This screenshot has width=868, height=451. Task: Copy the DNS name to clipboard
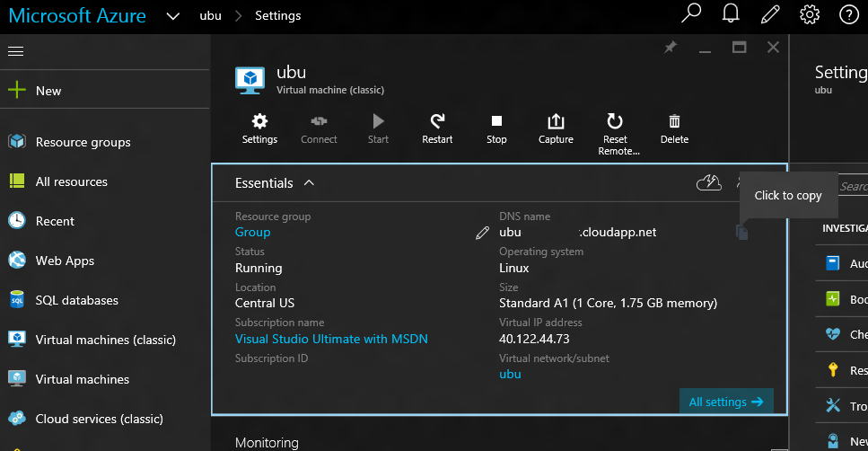pyautogui.click(x=741, y=233)
